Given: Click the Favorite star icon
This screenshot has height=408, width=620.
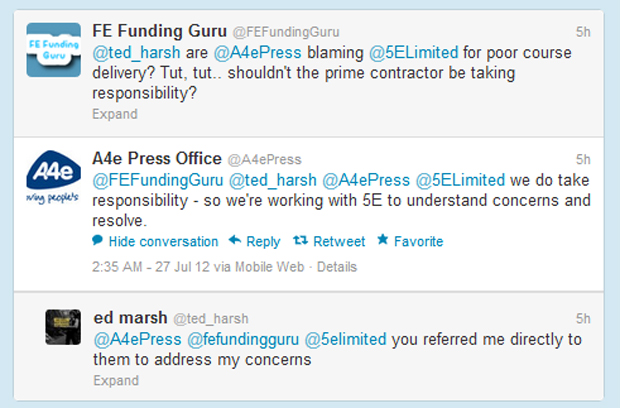Looking at the screenshot, I should 382,239.
